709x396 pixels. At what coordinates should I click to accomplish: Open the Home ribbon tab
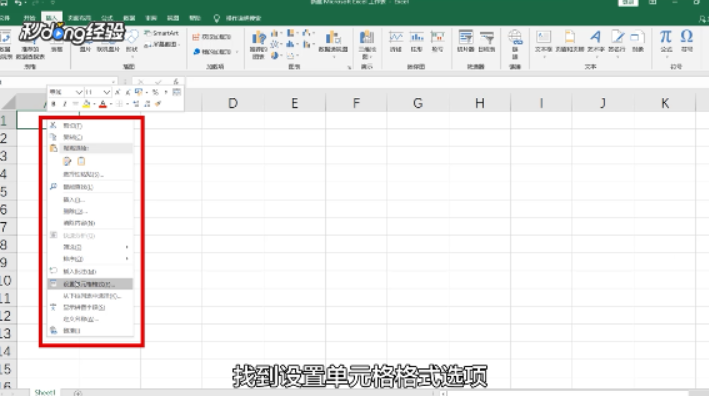click(29, 18)
